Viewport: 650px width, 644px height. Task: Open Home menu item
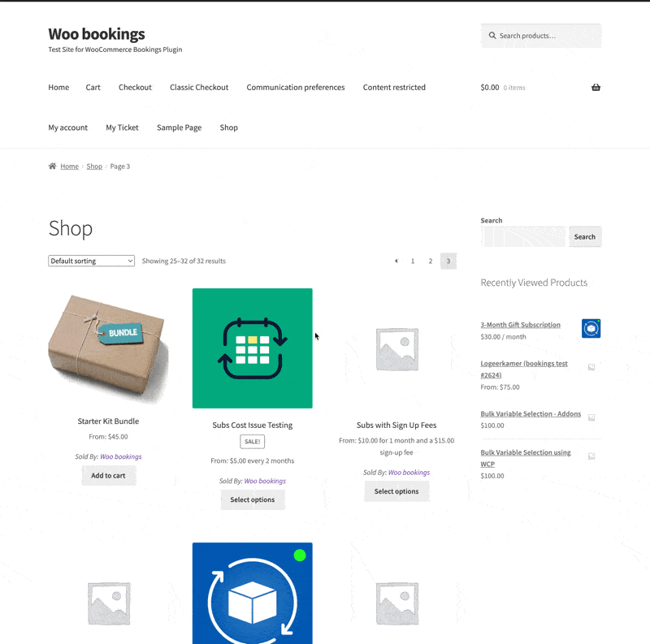click(x=58, y=88)
